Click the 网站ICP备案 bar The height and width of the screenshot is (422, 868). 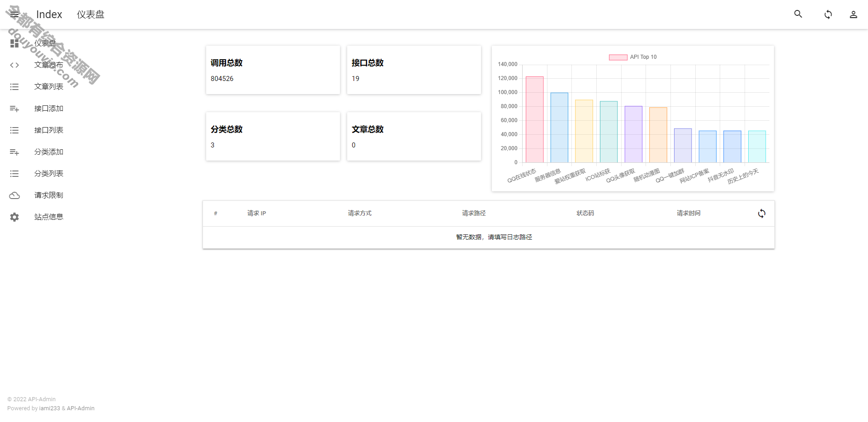pyautogui.click(x=708, y=147)
